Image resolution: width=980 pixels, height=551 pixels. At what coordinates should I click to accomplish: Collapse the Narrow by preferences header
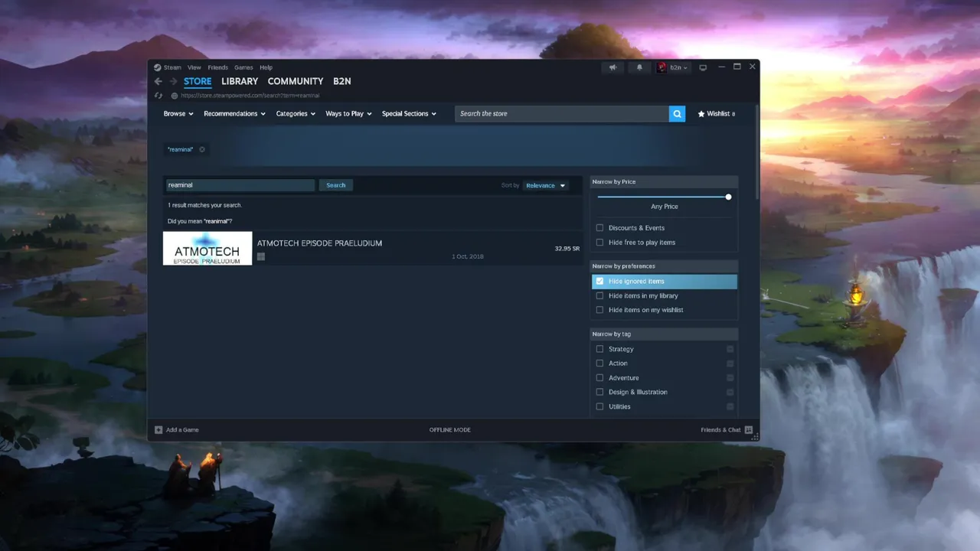pyautogui.click(x=664, y=266)
